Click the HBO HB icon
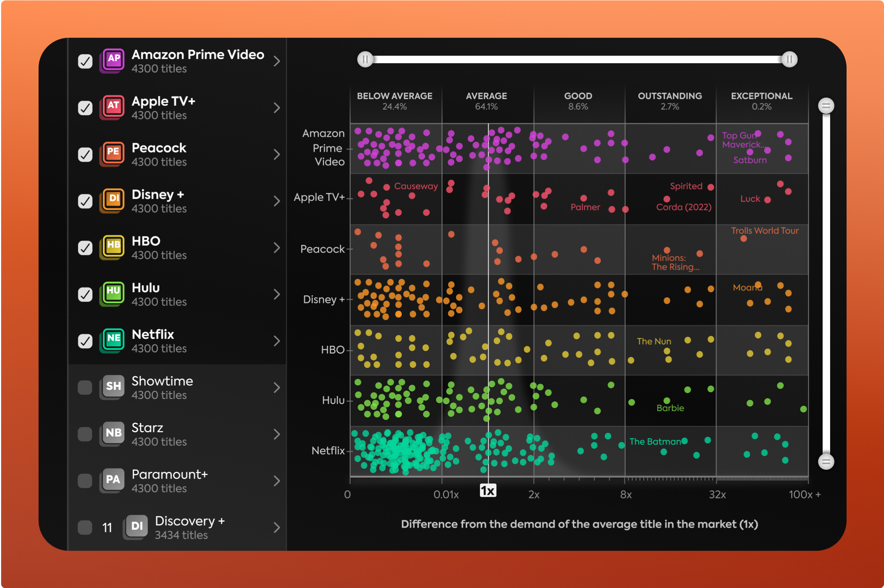This screenshot has height=588, width=884. pos(113,247)
